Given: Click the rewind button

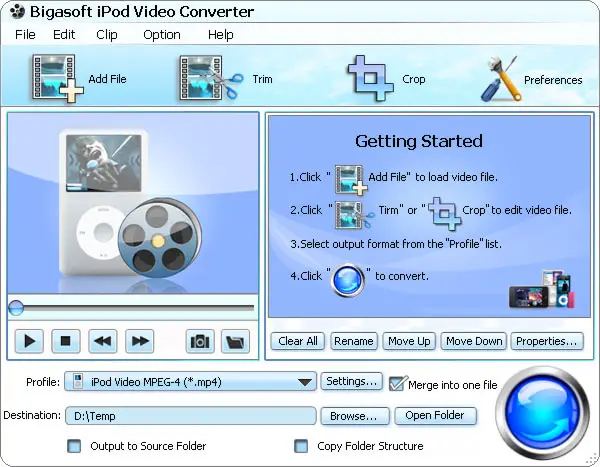Looking at the screenshot, I should click(x=103, y=341).
